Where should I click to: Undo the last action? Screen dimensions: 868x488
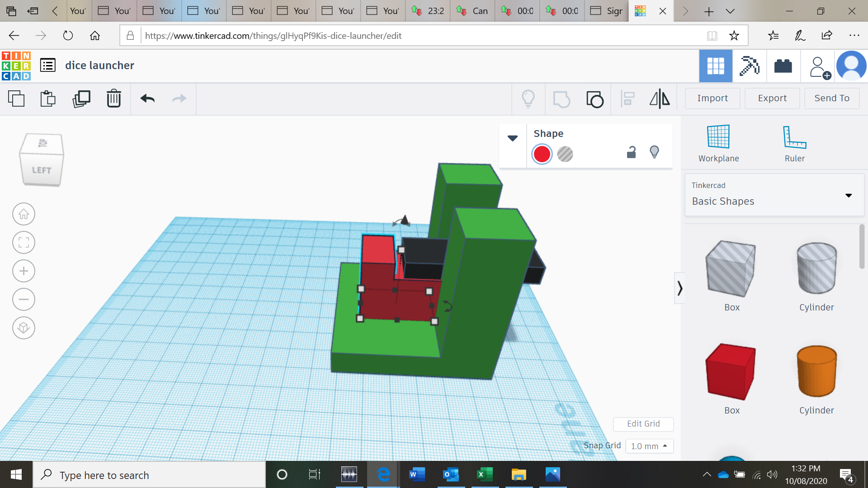pyautogui.click(x=146, y=99)
